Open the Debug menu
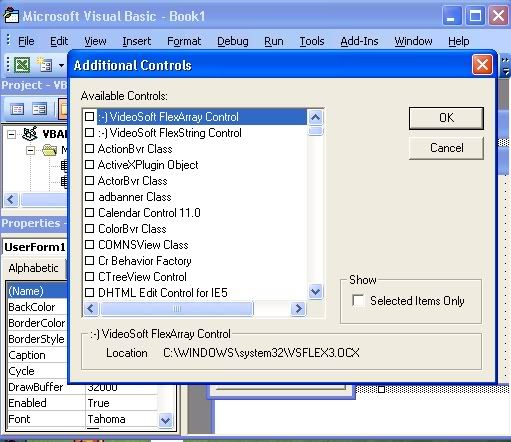This screenshot has height=442, width=511. [233, 41]
